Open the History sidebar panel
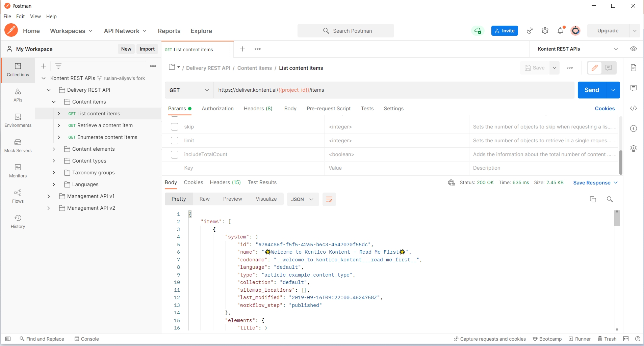The height and width of the screenshot is (346, 644). 18,222
